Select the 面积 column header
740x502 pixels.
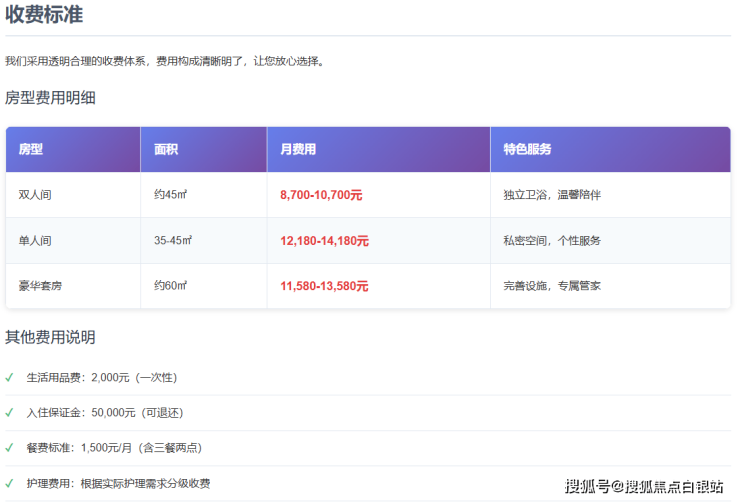click(166, 149)
